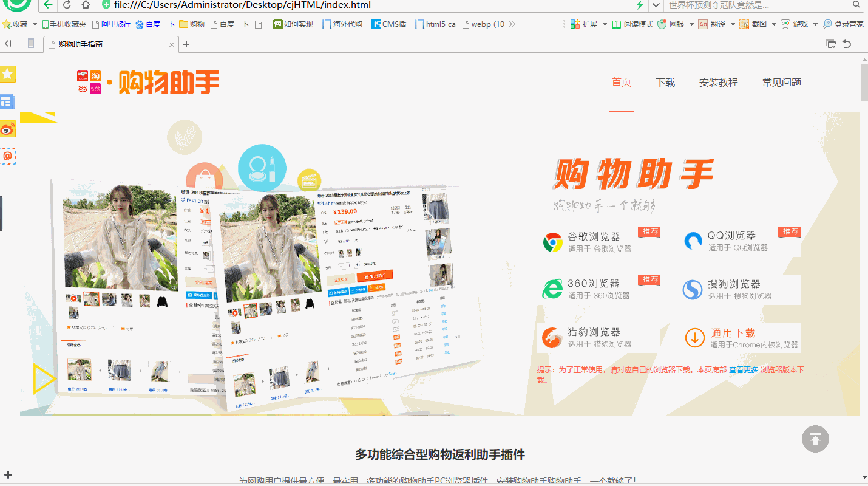Viewport: 868px width, 486px height.
Task: Select 常见问题 navigation item
Action: tap(782, 83)
